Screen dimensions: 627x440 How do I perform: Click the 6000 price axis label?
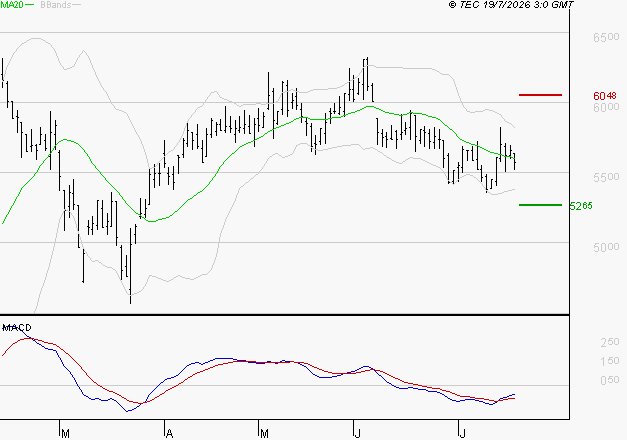point(606,107)
